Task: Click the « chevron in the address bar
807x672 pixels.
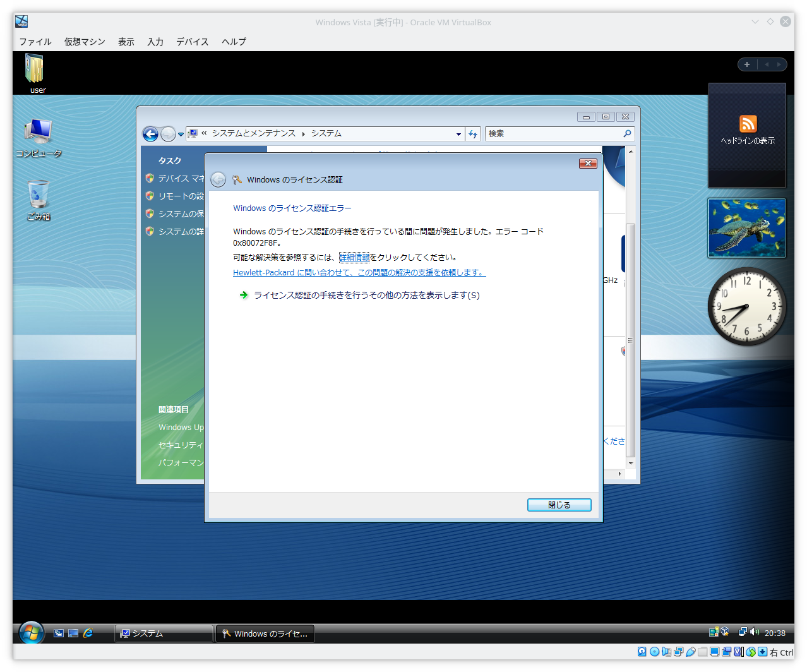Action: pos(204,133)
